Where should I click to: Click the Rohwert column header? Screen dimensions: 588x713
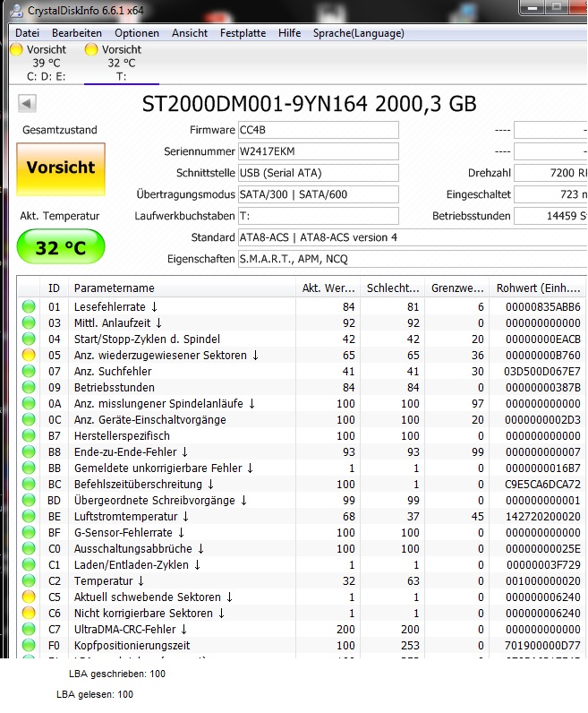click(538, 288)
